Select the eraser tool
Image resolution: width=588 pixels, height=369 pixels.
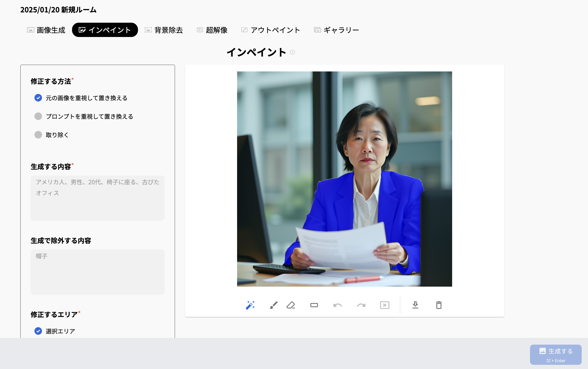(x=291, y=305)
